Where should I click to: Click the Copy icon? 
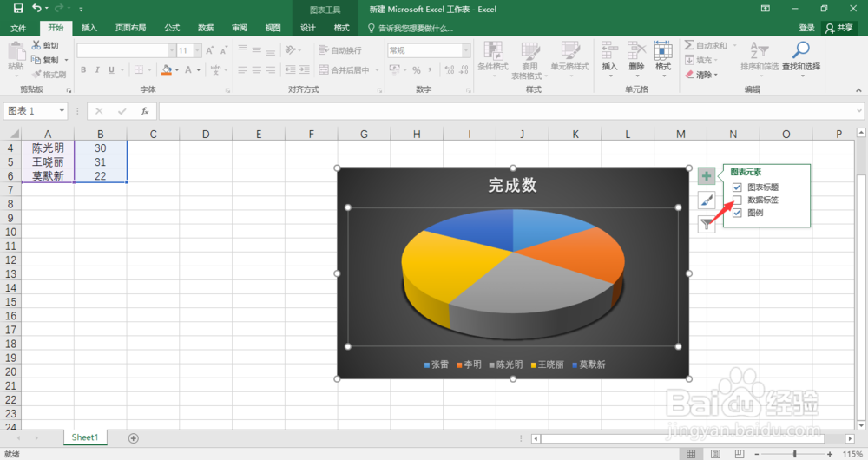coord(36,60)
